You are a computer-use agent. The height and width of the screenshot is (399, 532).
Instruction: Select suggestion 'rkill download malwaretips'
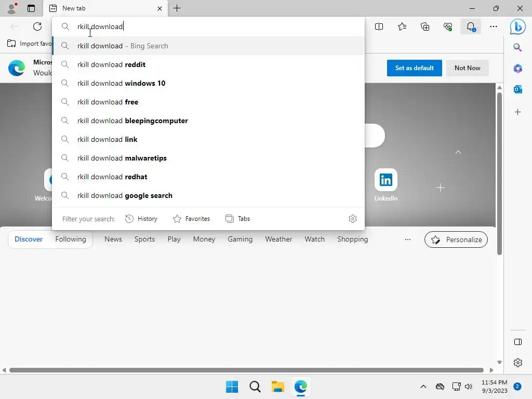pos(209,158)
